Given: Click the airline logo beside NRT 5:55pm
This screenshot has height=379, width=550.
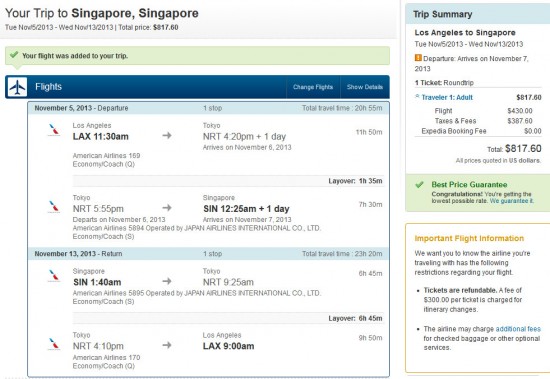Looking at the screenshot, I should 54,207.
